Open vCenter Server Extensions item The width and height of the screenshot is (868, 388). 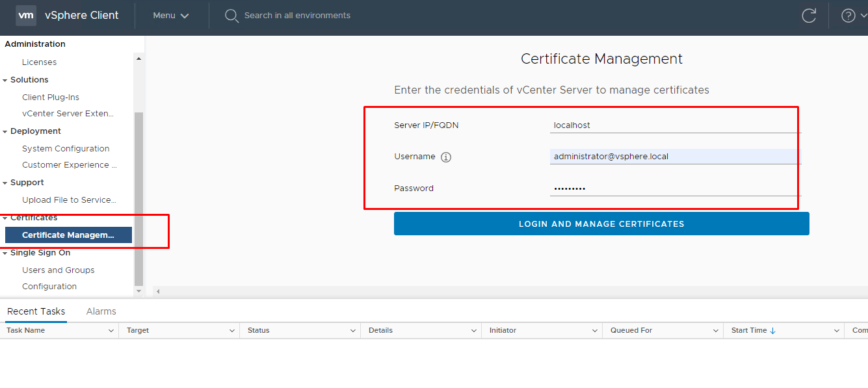coord(68,114)
